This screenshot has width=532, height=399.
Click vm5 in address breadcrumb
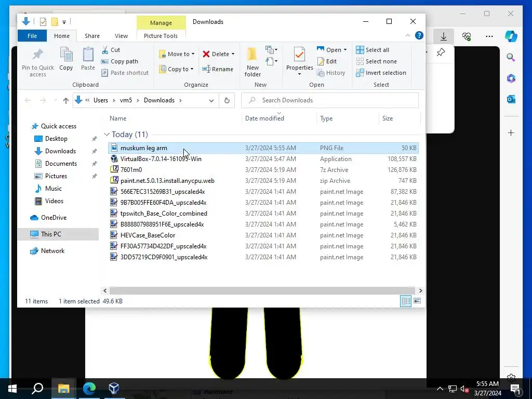(126, 100)
